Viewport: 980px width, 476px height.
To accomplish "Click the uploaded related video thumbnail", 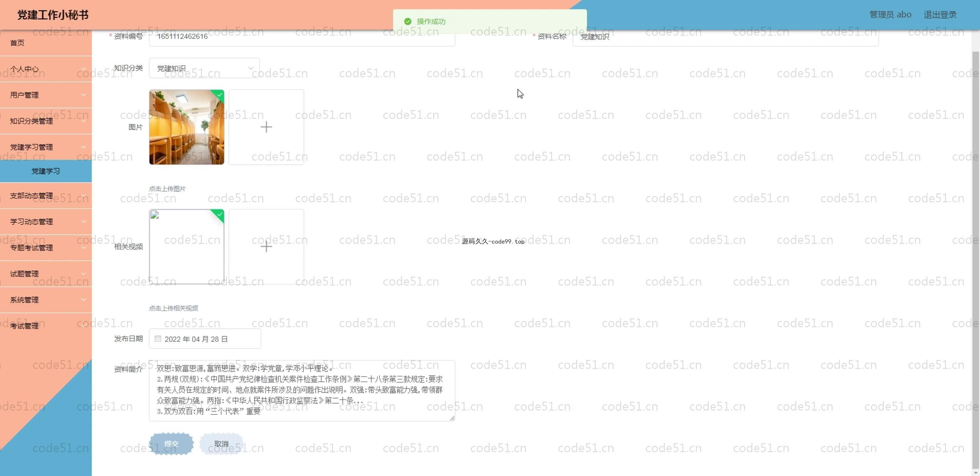I will point(186,247).
